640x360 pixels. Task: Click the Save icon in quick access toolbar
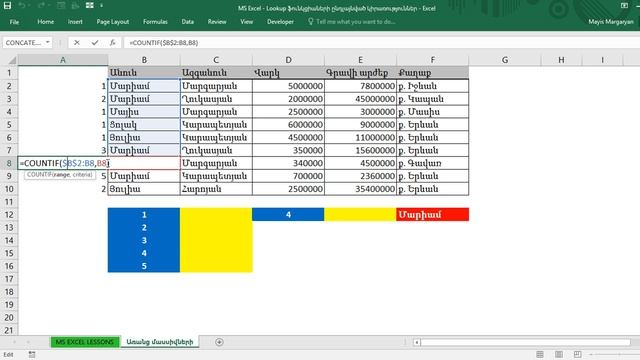tap(7, 6)
